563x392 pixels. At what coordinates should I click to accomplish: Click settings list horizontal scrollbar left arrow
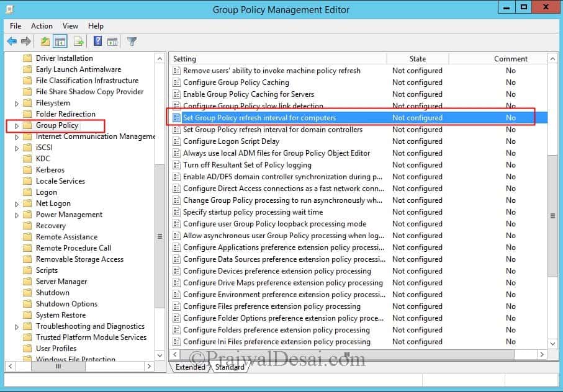point(175,354)
